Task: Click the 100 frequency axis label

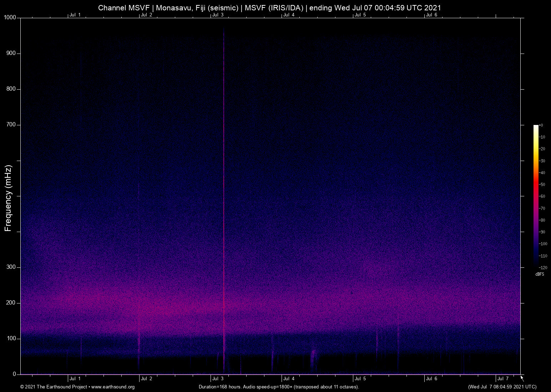Action: point(11,338)
